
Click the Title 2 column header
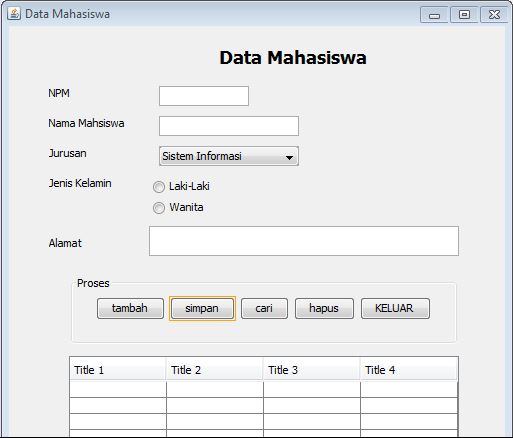point(215,369)
